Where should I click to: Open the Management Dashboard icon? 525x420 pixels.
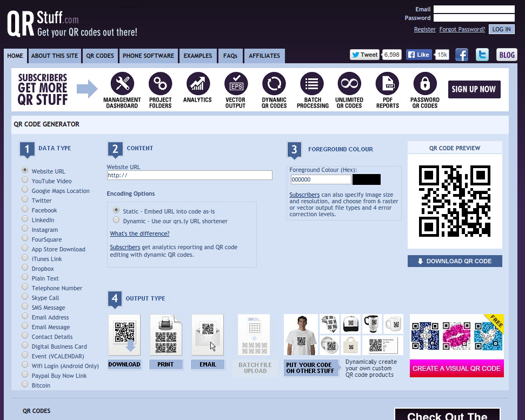tap(122, 83)
